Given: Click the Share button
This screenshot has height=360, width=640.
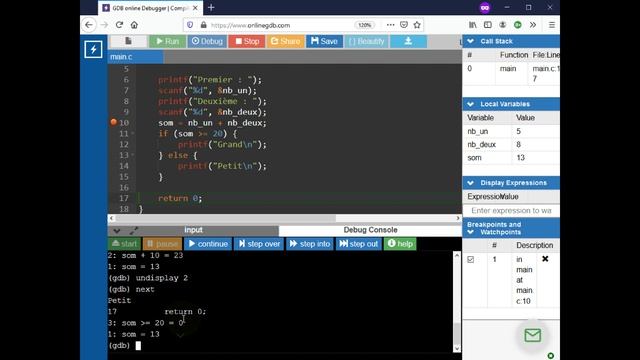Looking at the screenshot, I should point(286,41).
